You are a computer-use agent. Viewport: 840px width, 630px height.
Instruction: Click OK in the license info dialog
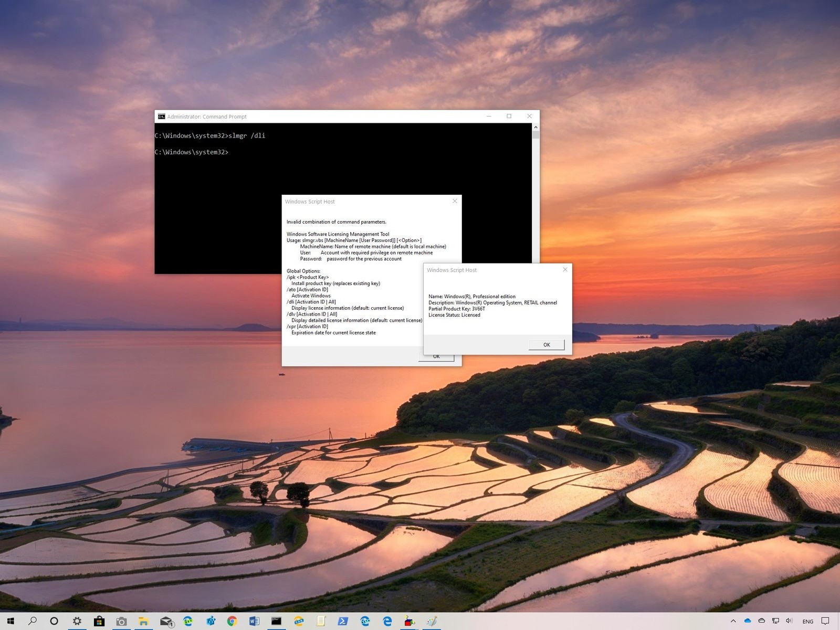point(547,345)
